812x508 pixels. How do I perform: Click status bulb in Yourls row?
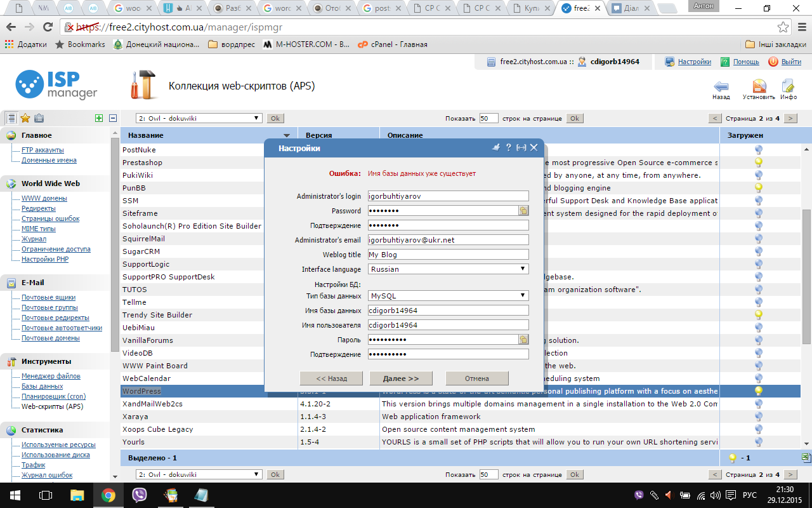[x=758, y=442]
